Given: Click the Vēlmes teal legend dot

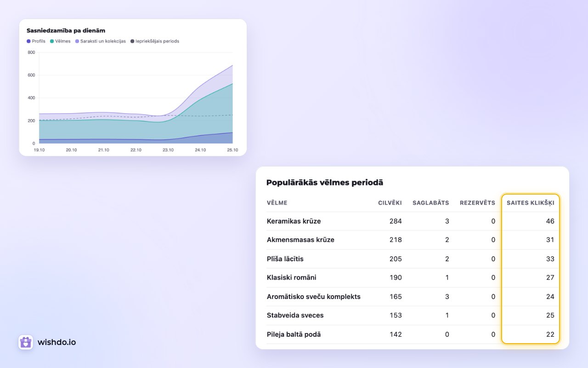Looking at the screenshot, I should point(52,41).
